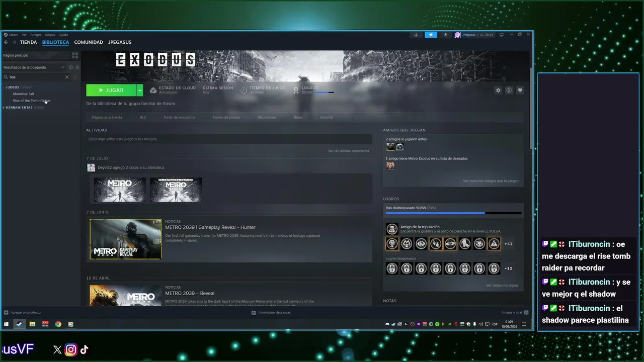Click the activity text box 'Diles algo sobre este juego'

tap(229, 139)
